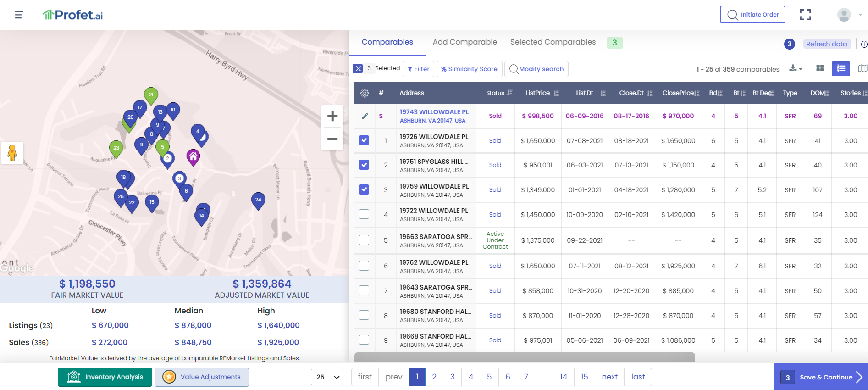Click Save & Continue button
Screen dimensions: 868x390
point(820,377)
